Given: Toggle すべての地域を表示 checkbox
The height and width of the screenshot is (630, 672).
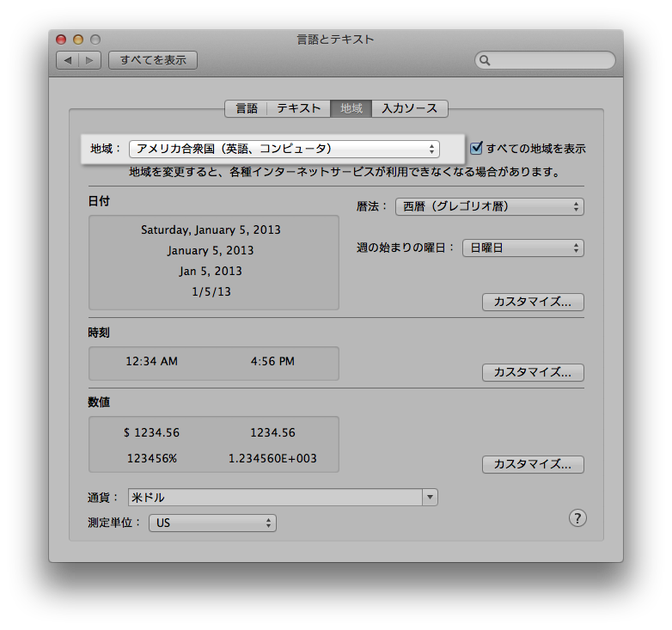Looking at the screenshot, I should [476, 149].
